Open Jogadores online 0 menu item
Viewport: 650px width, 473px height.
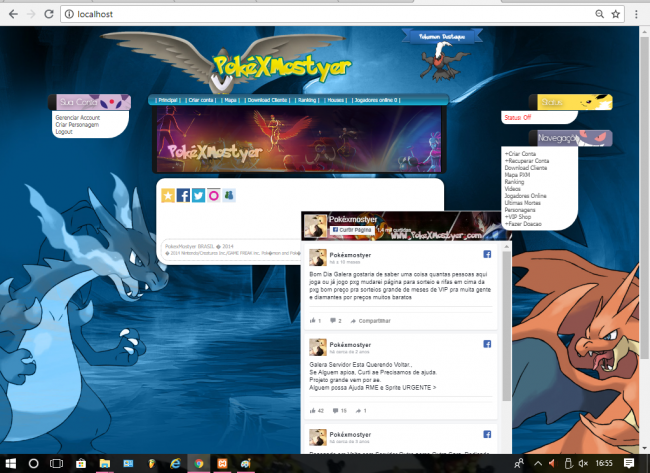(376, 100)
